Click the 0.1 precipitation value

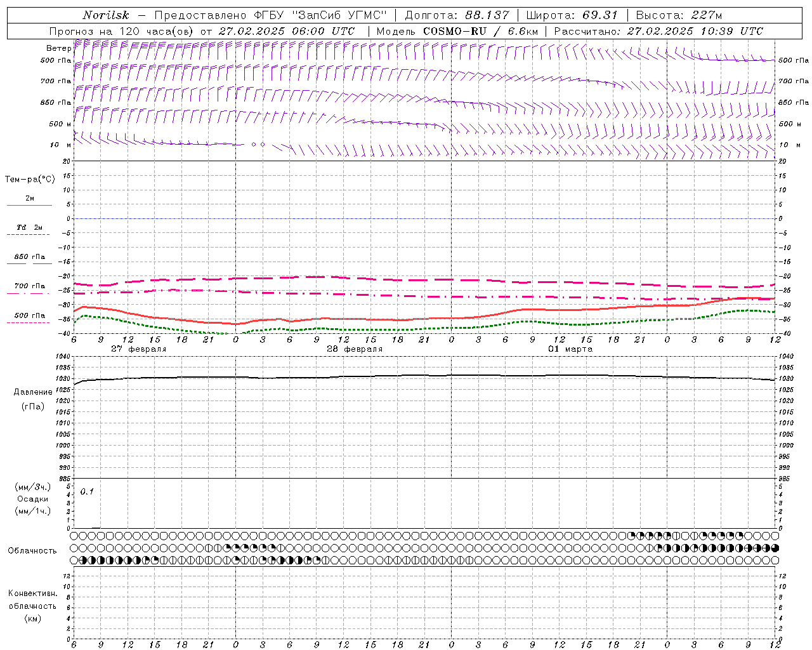coord(87,491)
